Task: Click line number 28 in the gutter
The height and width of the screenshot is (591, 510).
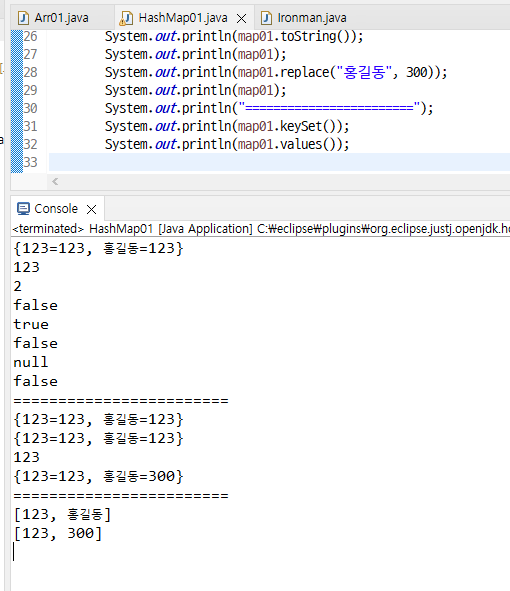Action: coord(30,72)
